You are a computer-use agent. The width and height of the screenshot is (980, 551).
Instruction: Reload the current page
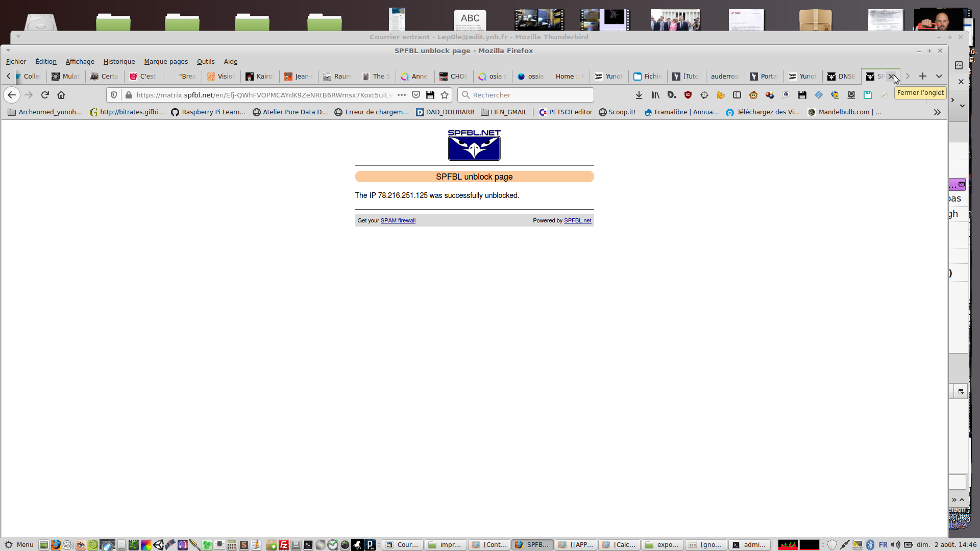45,95
